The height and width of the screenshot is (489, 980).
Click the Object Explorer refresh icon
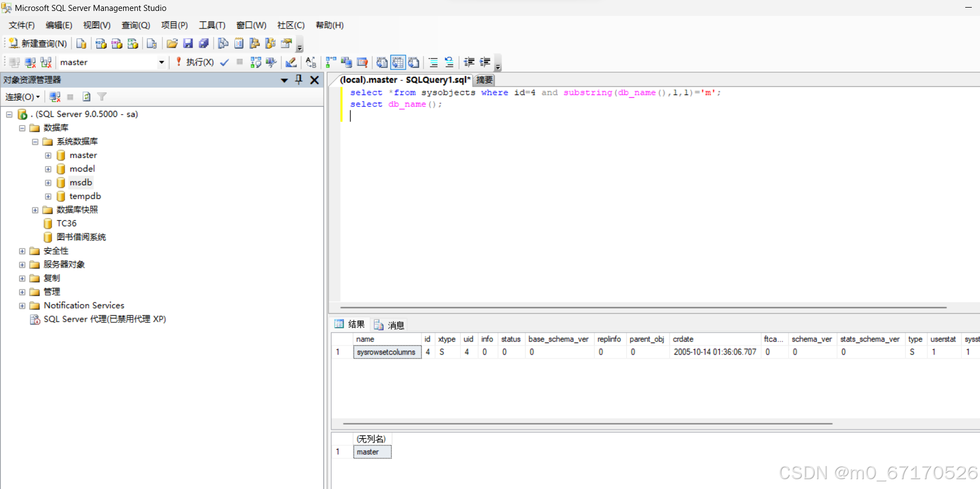86,97
